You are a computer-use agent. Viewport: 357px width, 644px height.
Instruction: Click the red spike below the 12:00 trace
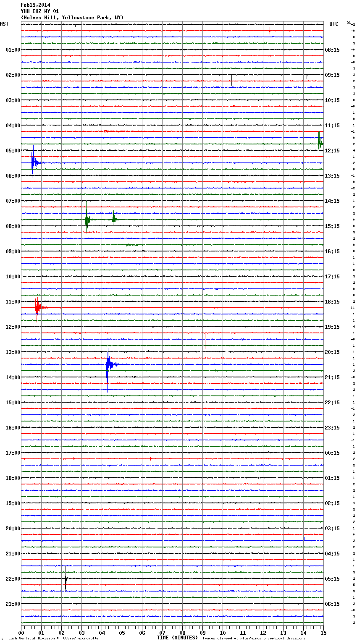(x=205, y=340)
